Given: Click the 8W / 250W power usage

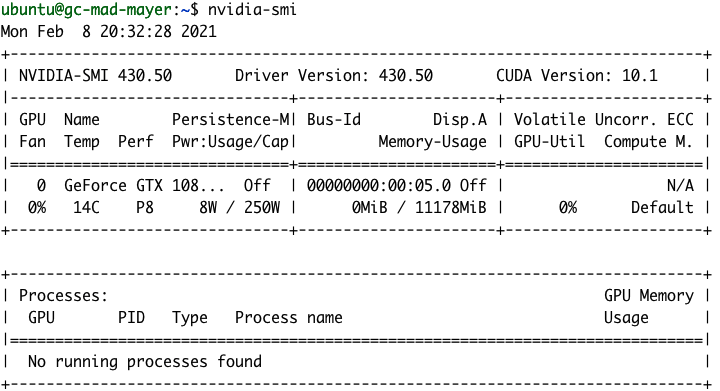Looking at the screenshot, I should pos(239,207).
